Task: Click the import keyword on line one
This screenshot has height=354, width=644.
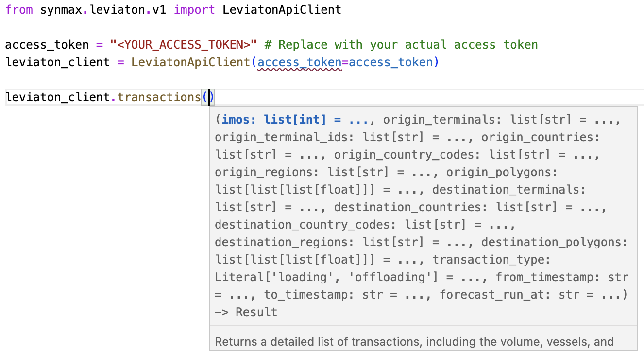Action: (x=194, y=9)
